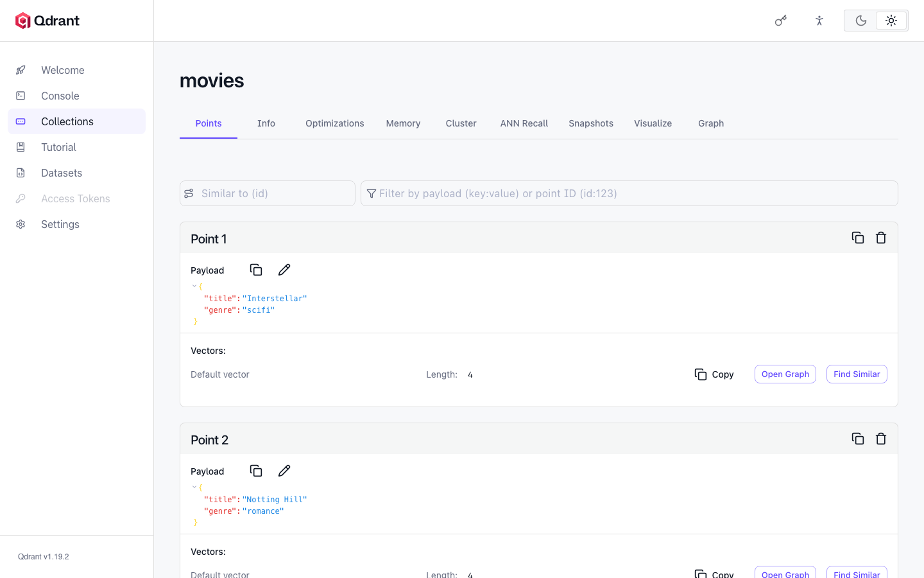Copy the Point 2 payload
Screen dimensions: 924x578
(256, 471)
